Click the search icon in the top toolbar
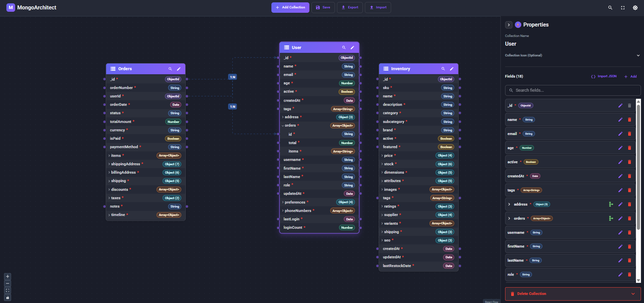Screen dimensions: 644x303 [x=610, y=8]
